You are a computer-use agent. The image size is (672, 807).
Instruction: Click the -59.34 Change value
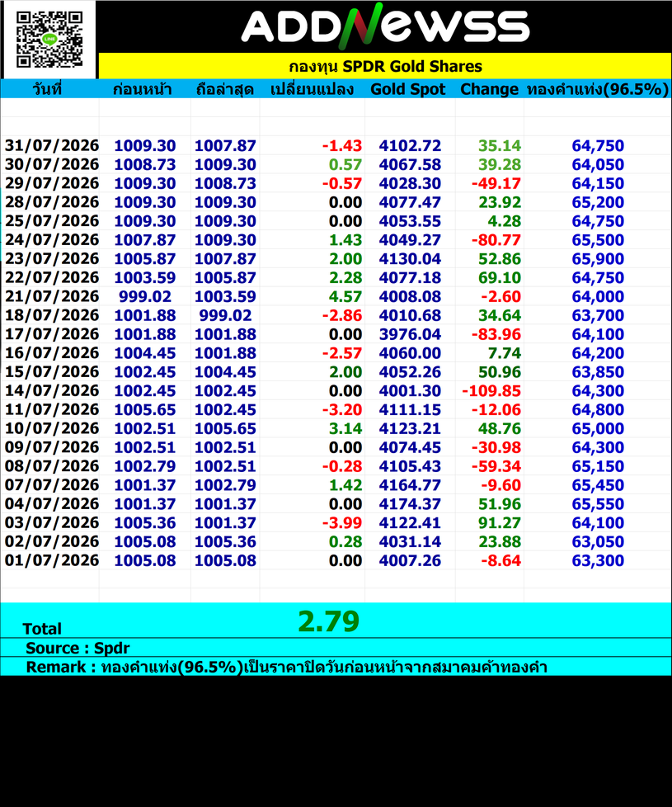[496, 466]
